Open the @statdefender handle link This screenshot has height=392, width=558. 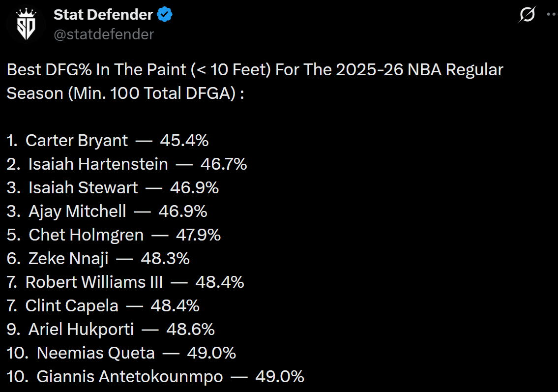104,34
